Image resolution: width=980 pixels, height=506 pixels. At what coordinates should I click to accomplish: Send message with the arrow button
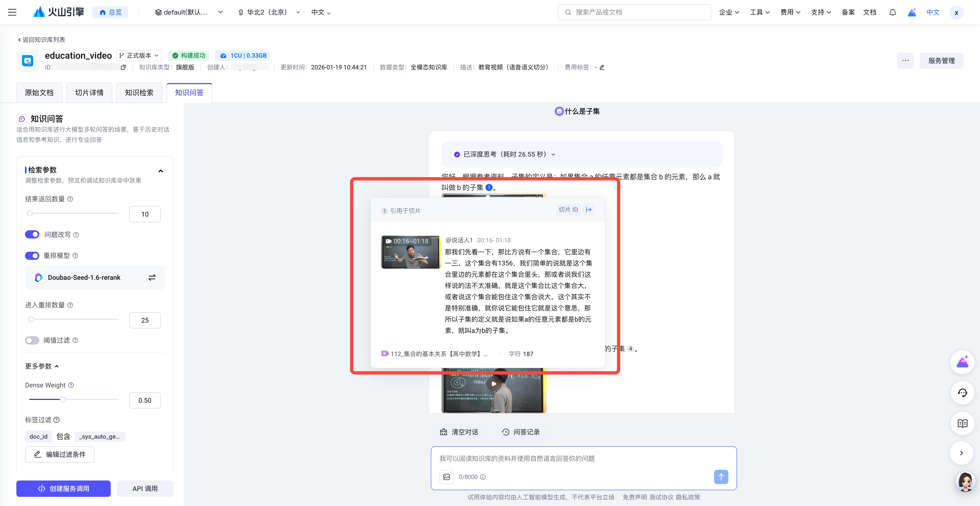pos(721,477)
